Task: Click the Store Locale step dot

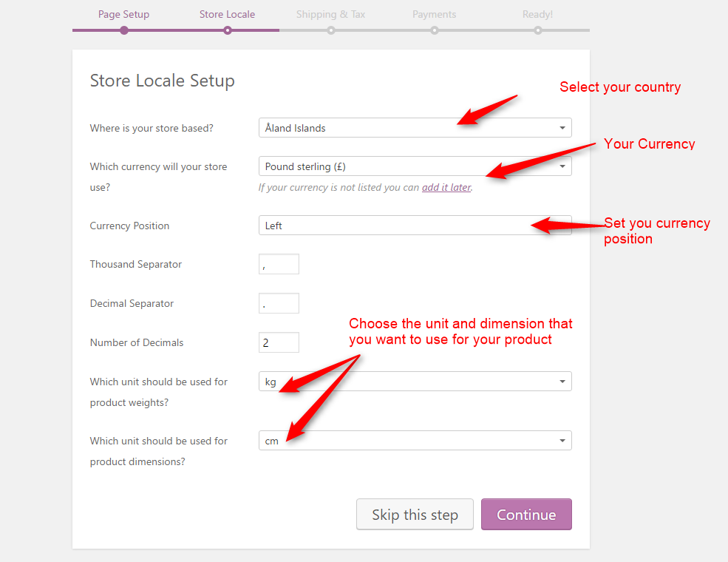Action: [228, 30]
